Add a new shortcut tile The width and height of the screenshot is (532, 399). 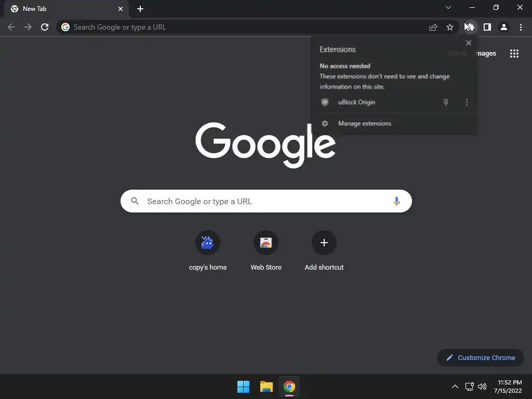(x=324, y=251)
